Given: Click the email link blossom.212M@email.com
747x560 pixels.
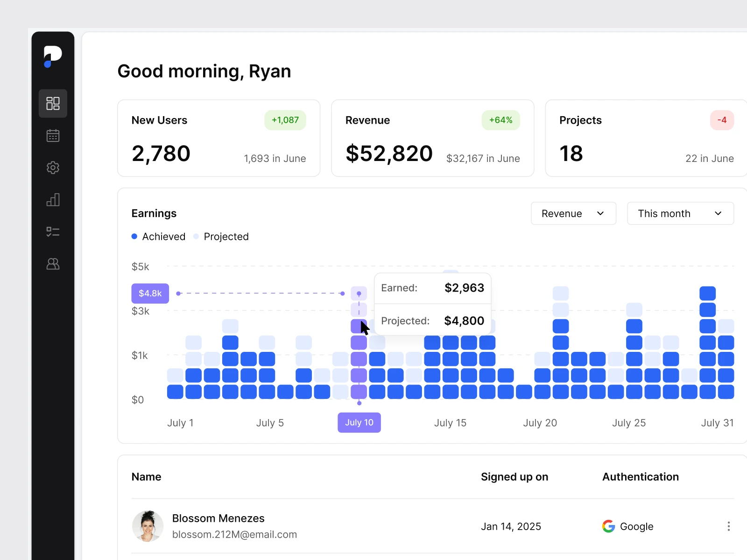Looking at the screenshot, I should 235,534.
